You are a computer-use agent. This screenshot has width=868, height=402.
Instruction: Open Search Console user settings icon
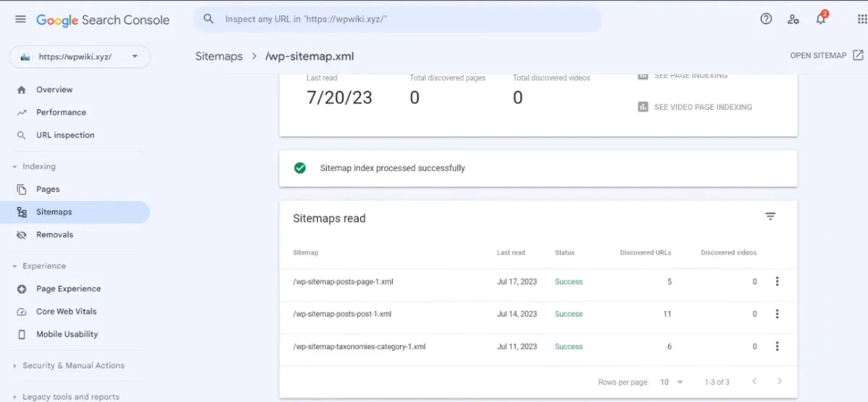pos(793,20)
